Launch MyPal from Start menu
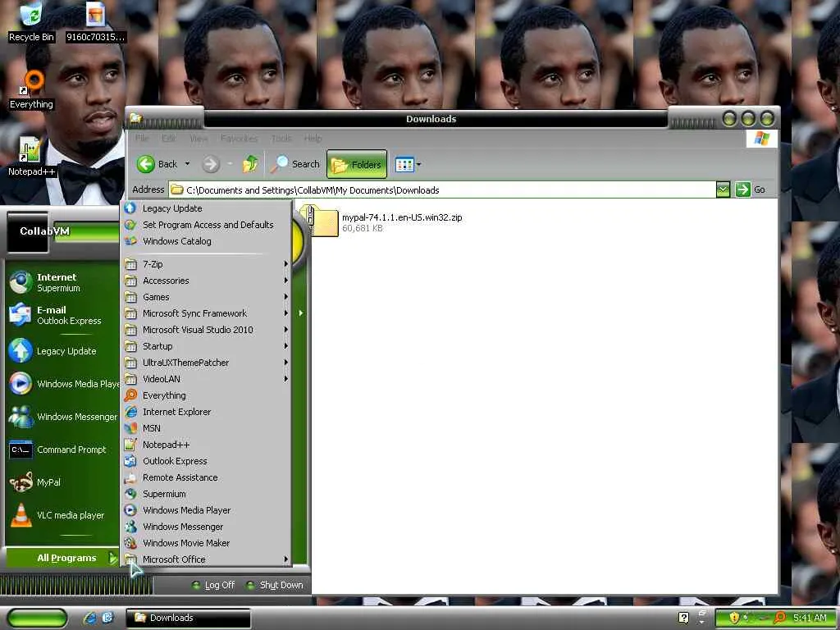 coord(62,482)
